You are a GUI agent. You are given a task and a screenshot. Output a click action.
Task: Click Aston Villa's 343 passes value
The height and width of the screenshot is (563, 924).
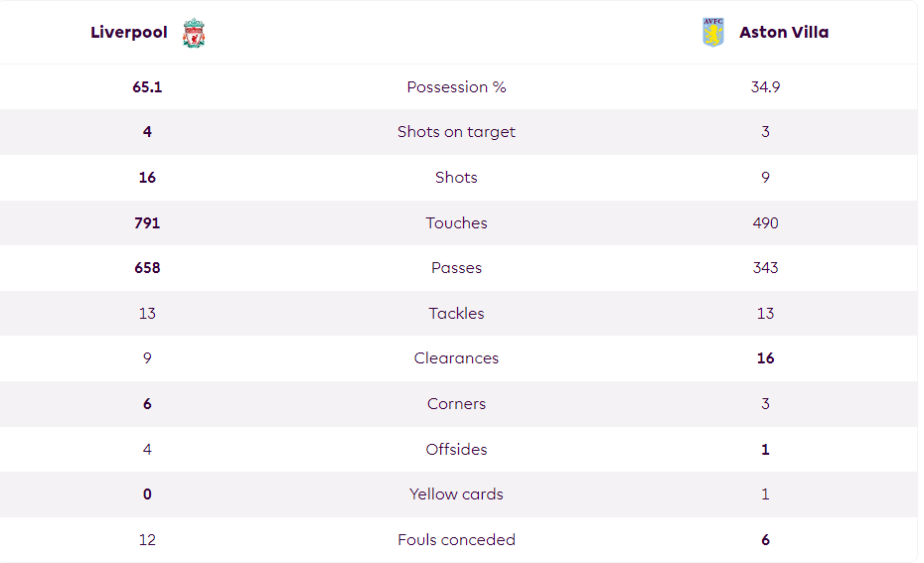pyautogui.click(x=765, y=268)
